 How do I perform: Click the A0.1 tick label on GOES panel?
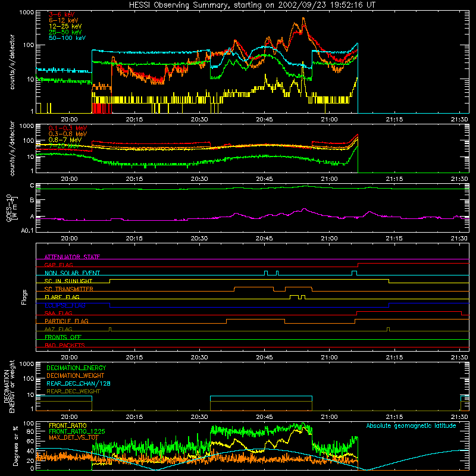(27, 230)
